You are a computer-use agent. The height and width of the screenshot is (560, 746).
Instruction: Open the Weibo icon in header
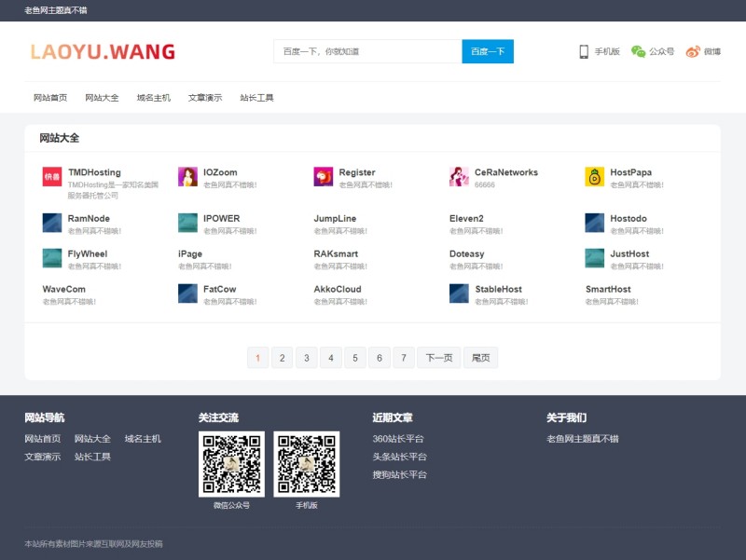pyautogui.click(x=693, y=52)
